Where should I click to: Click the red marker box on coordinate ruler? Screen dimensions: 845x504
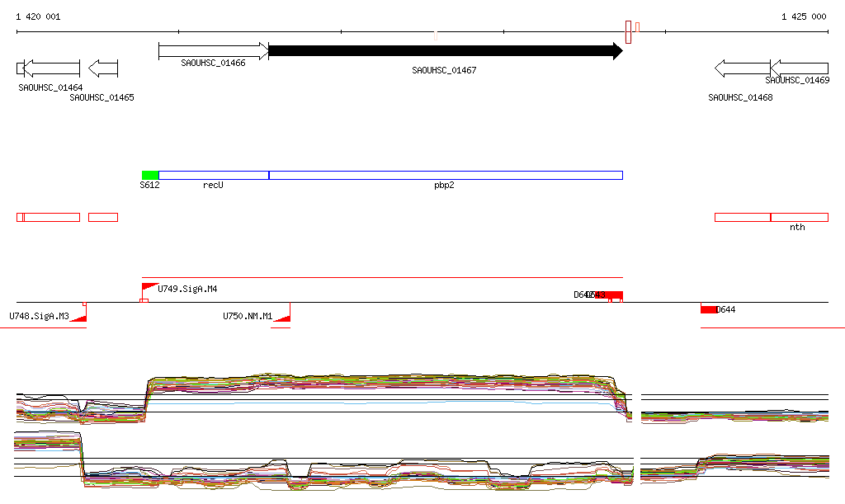tap(629, 32)
